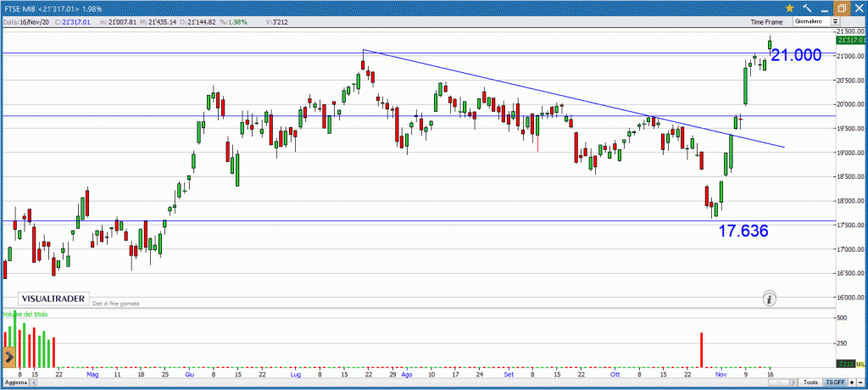
Task: Click the horizontal scrollbar left arrow
Action: coord(32,382)
